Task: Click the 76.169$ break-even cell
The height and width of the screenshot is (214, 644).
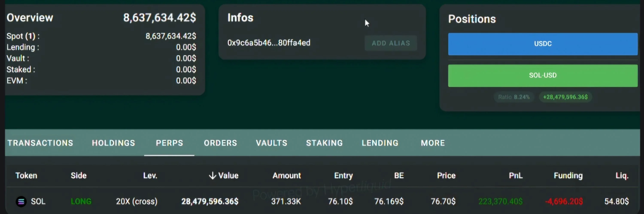Action: [x=389, y=202]
